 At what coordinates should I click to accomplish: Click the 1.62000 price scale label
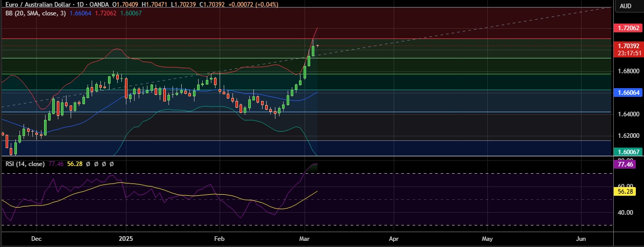coord(628,136)
